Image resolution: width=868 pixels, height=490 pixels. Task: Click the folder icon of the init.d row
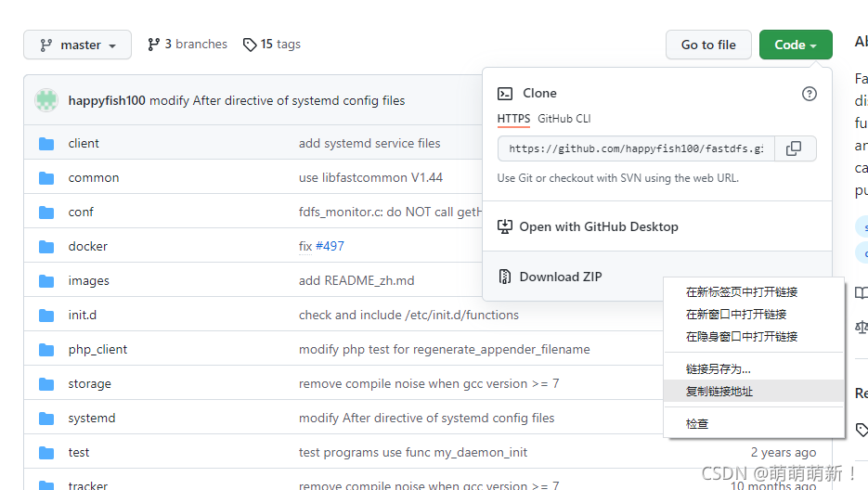46,316
